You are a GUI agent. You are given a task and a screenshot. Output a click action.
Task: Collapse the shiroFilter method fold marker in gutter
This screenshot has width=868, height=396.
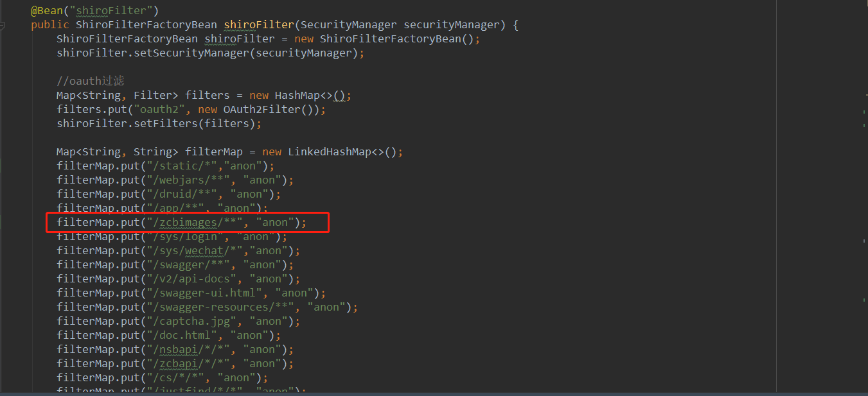[3, 25]
